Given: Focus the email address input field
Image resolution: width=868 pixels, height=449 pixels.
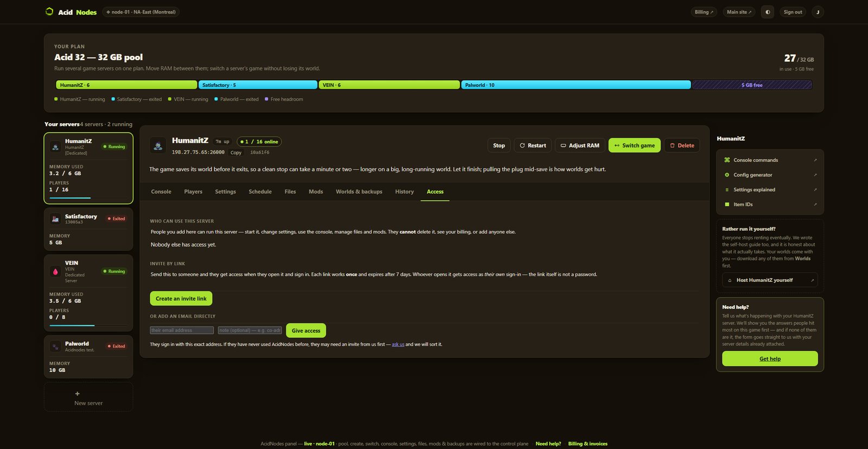Looking at the screenshot, I should 182,330.
